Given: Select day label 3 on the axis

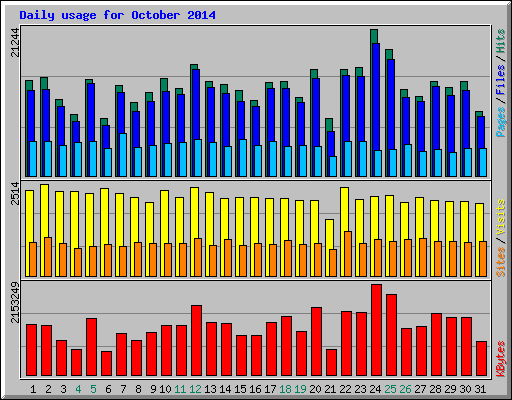Looking at the screenshot, I should [63, 389].
